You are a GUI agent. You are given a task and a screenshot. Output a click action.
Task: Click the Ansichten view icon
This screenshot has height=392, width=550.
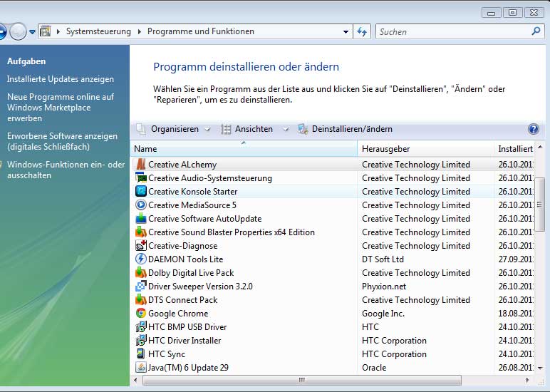226,129
